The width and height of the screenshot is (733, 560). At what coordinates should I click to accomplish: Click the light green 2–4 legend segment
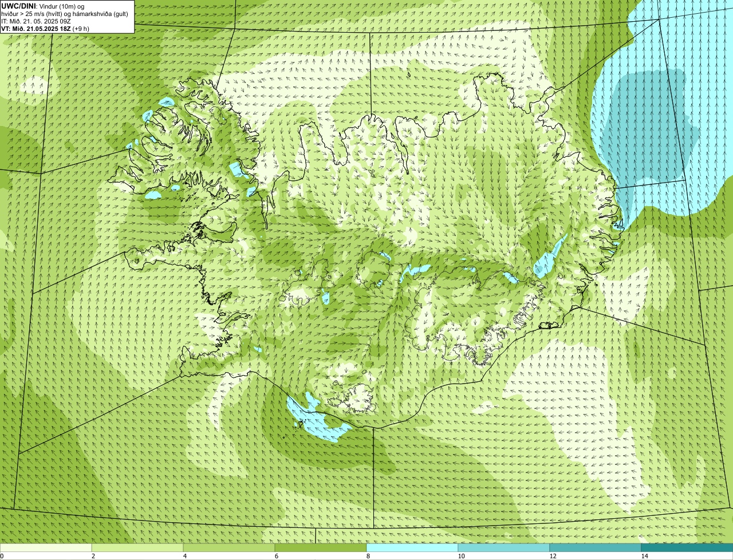pyautogui.click(x=137, y=547)
